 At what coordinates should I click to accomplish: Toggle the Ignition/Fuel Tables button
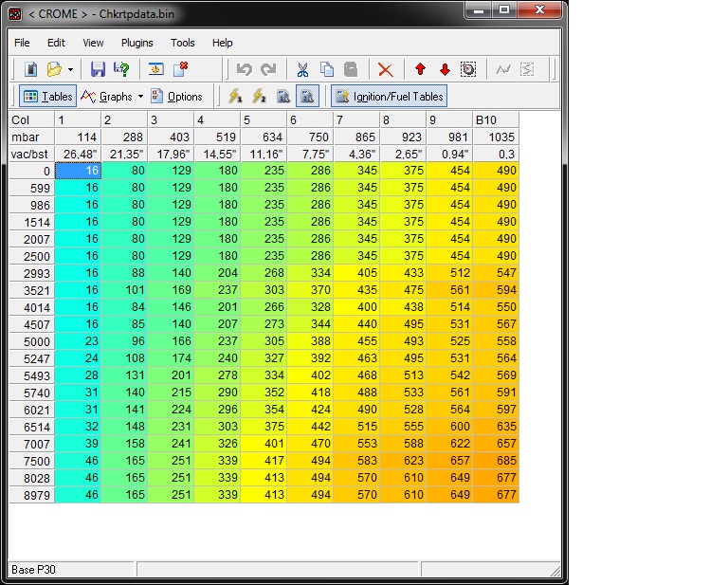(389, 96)
